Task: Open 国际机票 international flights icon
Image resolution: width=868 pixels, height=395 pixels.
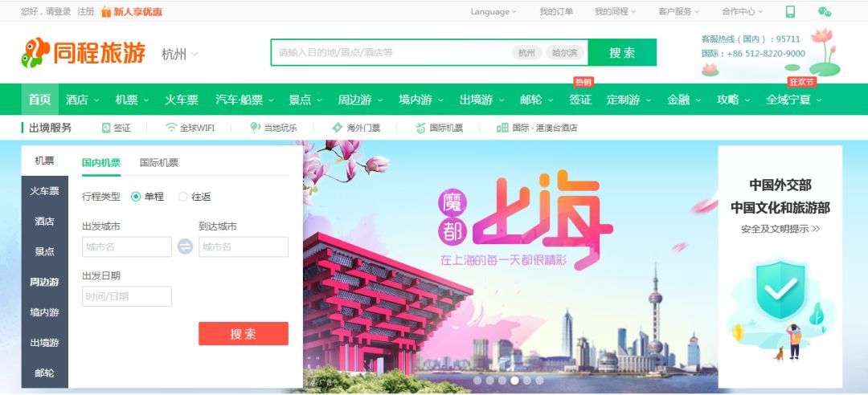Action: click(420, 128)
